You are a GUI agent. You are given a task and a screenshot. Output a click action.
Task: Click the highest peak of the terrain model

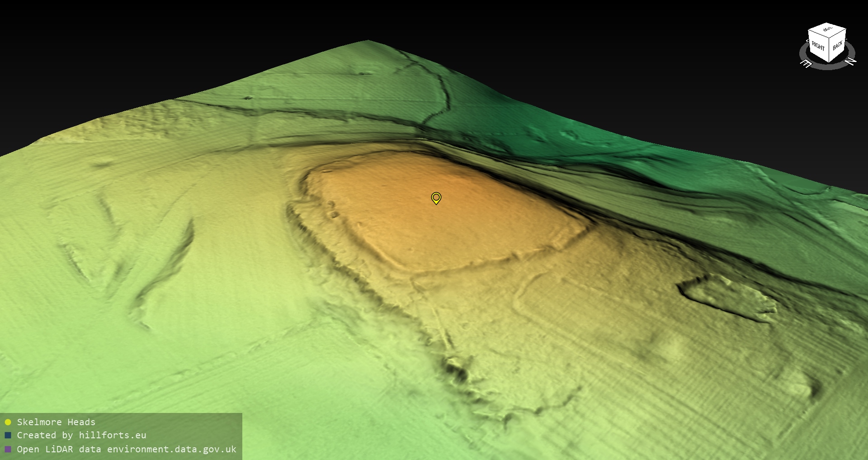367,42
